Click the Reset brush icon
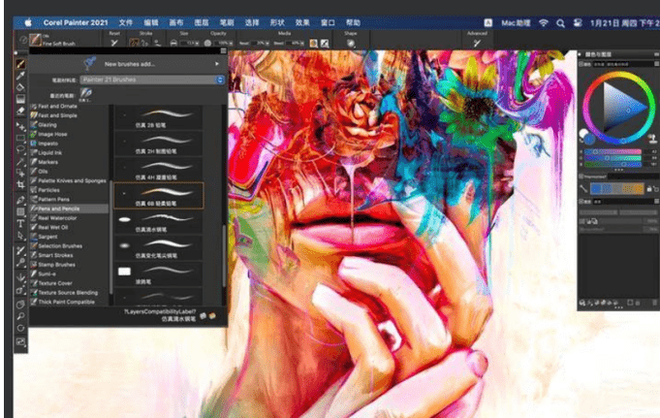The image size is (660, 418). (x=114, y=43)
